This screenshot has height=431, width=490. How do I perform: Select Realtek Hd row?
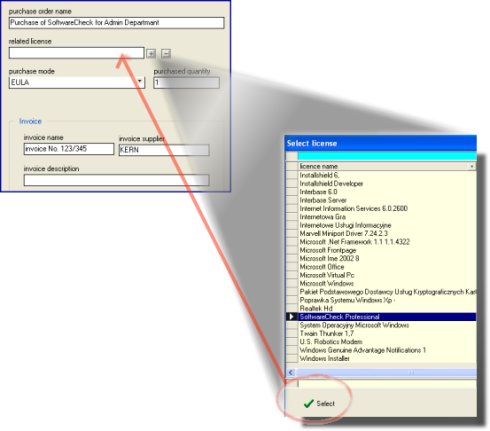(387, 308)
